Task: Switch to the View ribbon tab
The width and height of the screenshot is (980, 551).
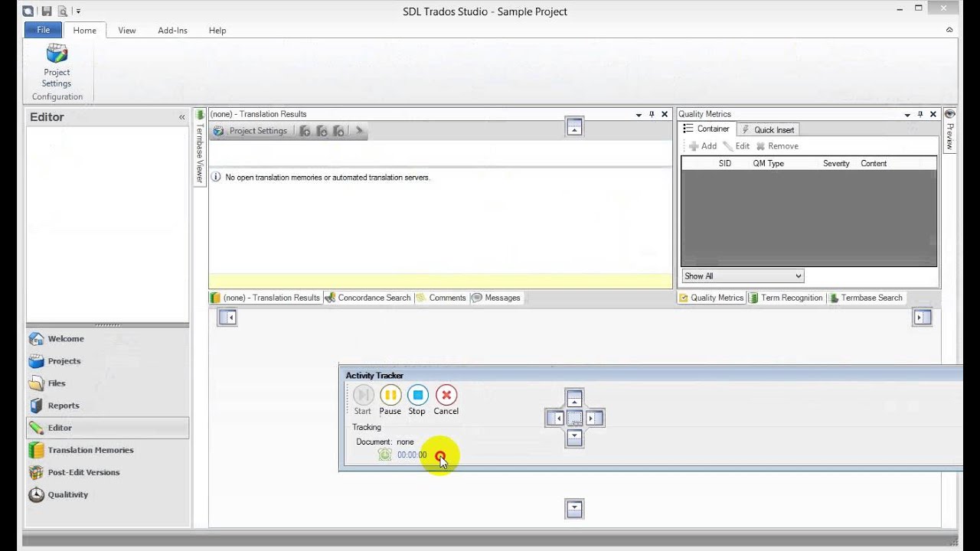Action: click(x=127, y=31)
